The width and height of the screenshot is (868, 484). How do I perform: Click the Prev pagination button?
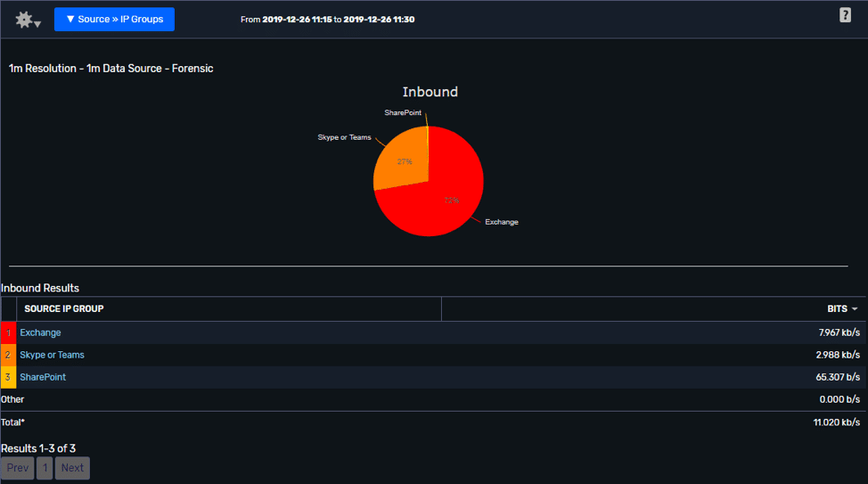tap(18, 468)
